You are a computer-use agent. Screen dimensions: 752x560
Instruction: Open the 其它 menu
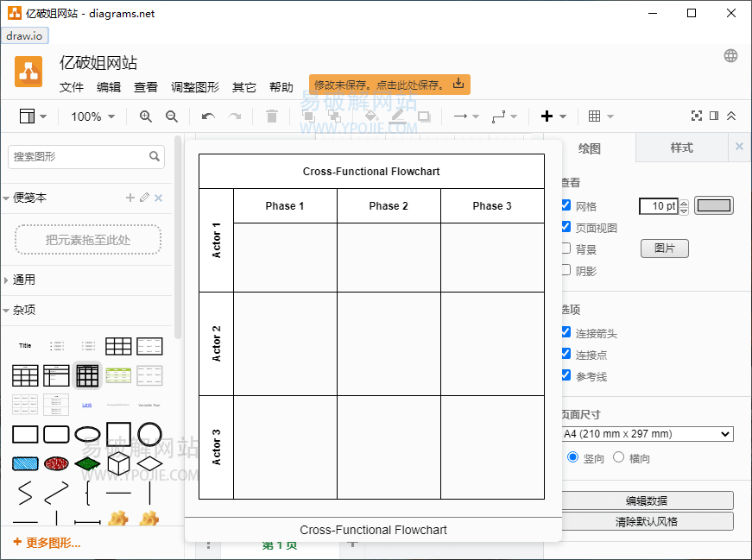pos(244,87)
